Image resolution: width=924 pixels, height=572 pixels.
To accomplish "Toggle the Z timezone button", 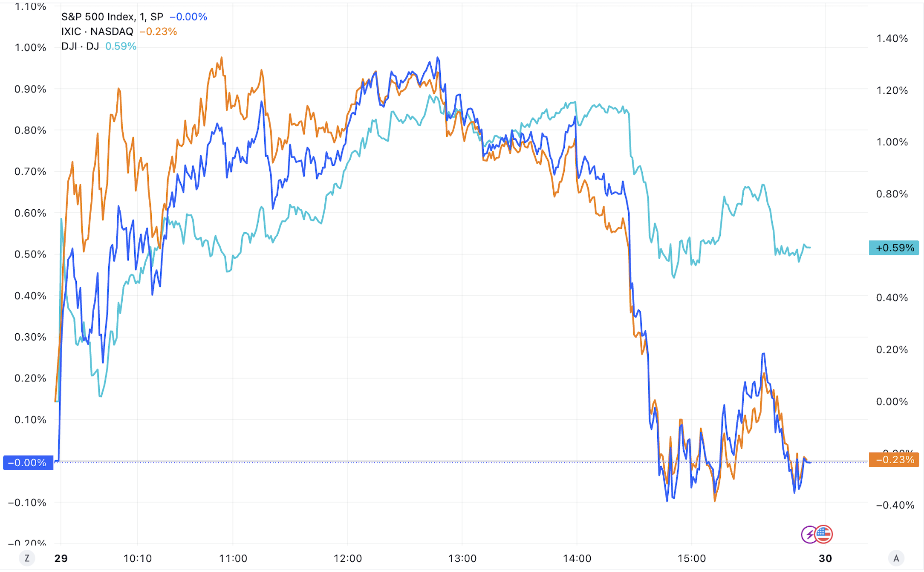I will [27, 558].
